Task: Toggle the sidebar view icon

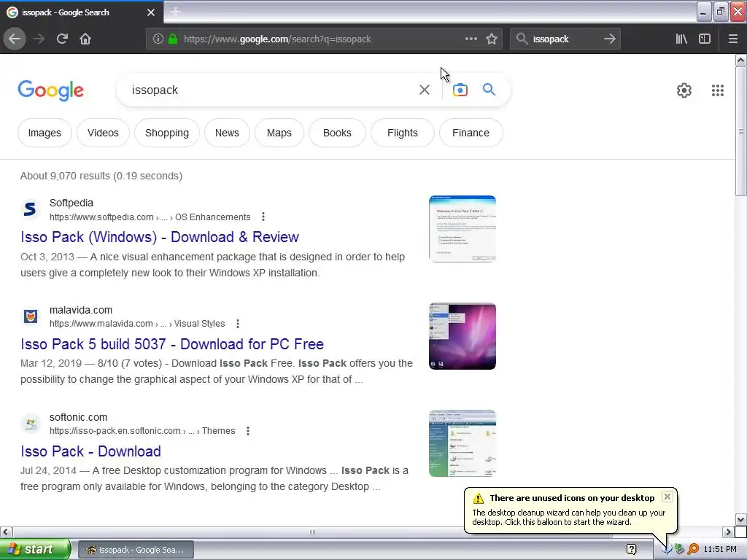Action: tap(705, 39)
